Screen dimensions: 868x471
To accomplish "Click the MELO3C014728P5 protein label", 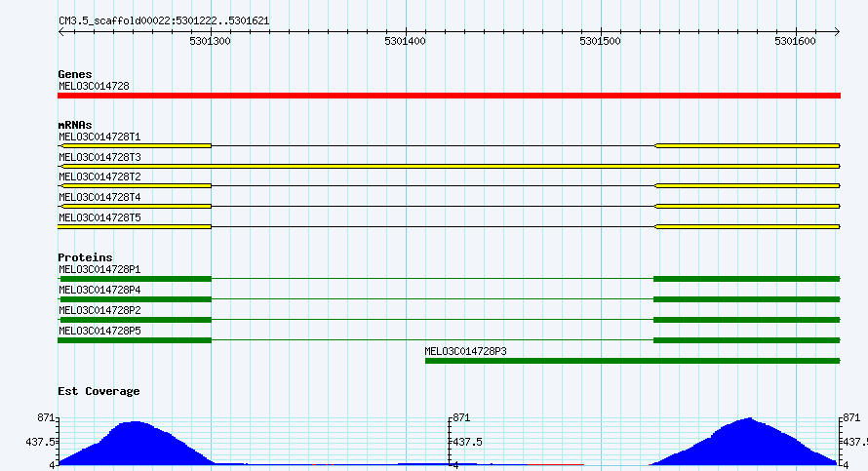I will point(99,331).
